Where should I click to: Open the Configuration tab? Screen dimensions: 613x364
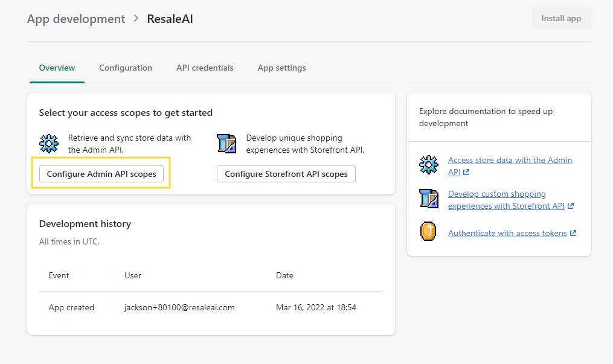pyautogui.click(x=126, y=68)
